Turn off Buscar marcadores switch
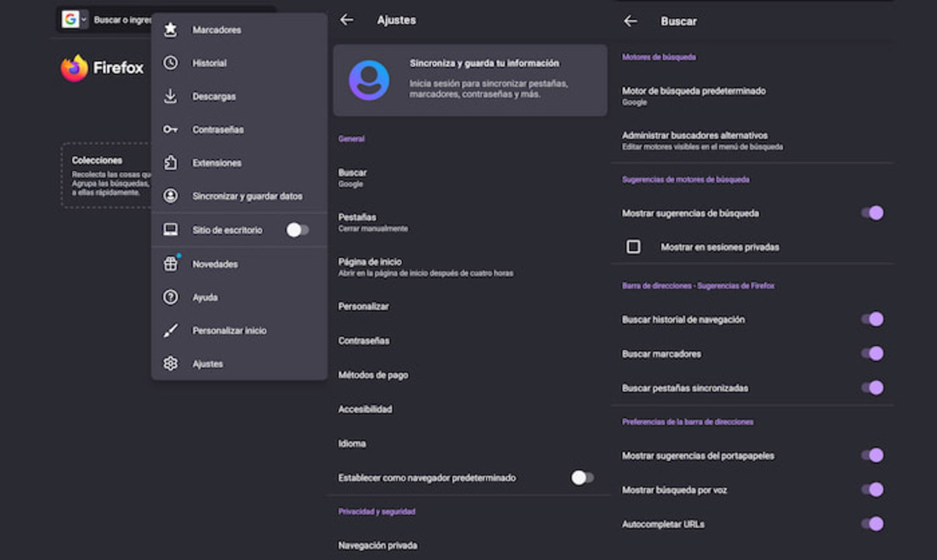Screen dimensions: 937x560 tap(872, 353)
